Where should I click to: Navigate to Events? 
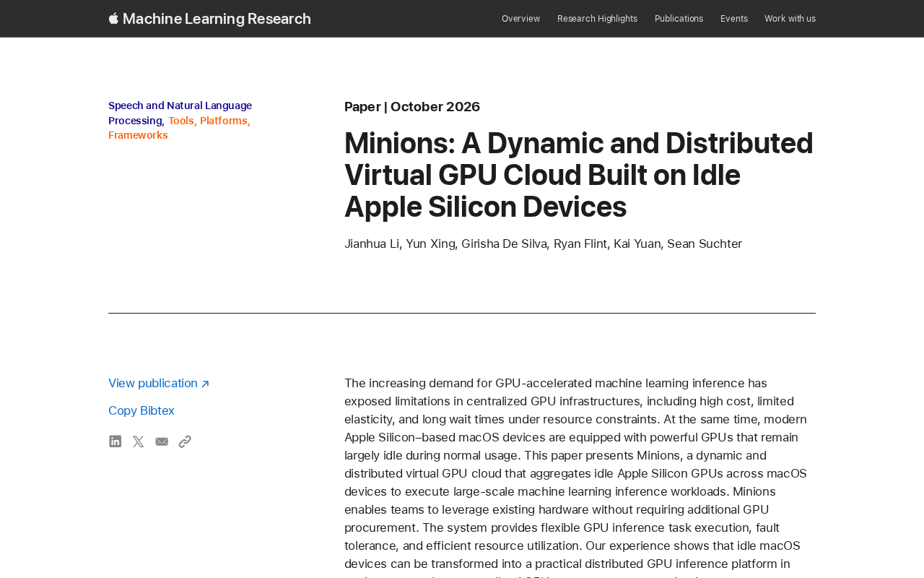734,19
